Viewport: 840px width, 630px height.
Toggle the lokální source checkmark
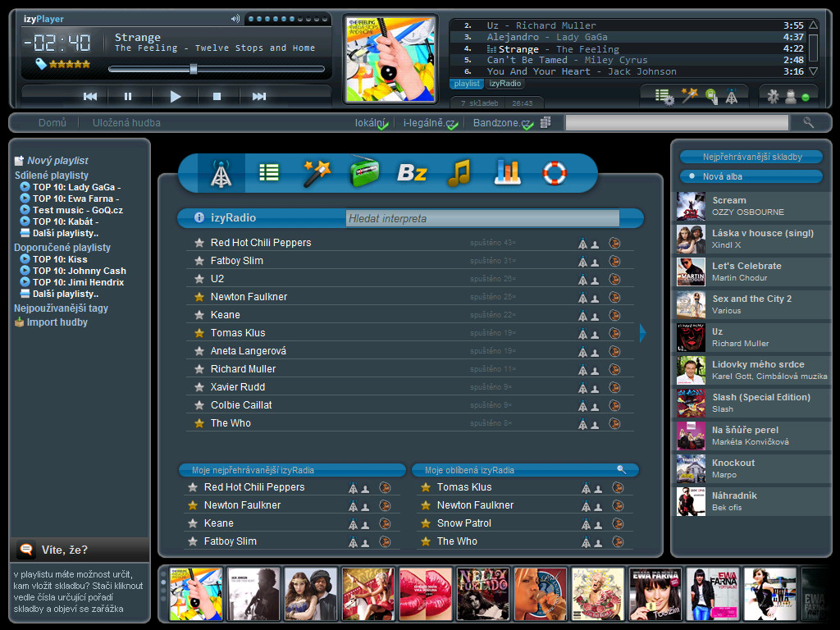click(x=382, y=126)
